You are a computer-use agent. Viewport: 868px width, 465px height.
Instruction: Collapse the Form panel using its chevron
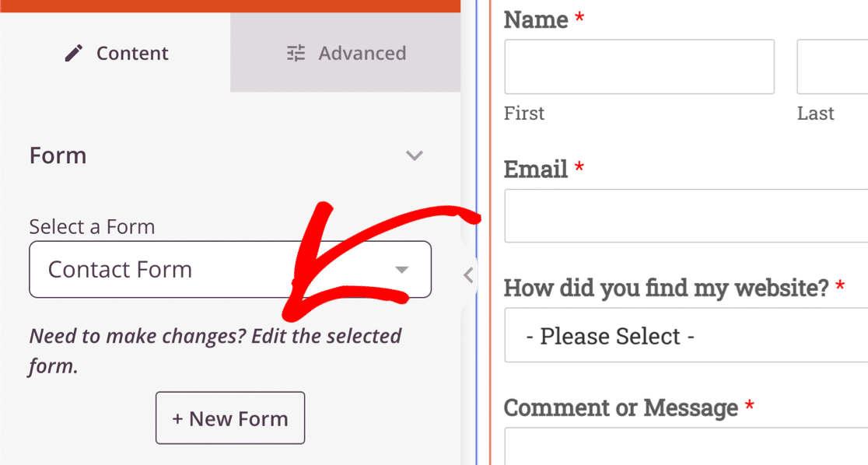[415, 156]
